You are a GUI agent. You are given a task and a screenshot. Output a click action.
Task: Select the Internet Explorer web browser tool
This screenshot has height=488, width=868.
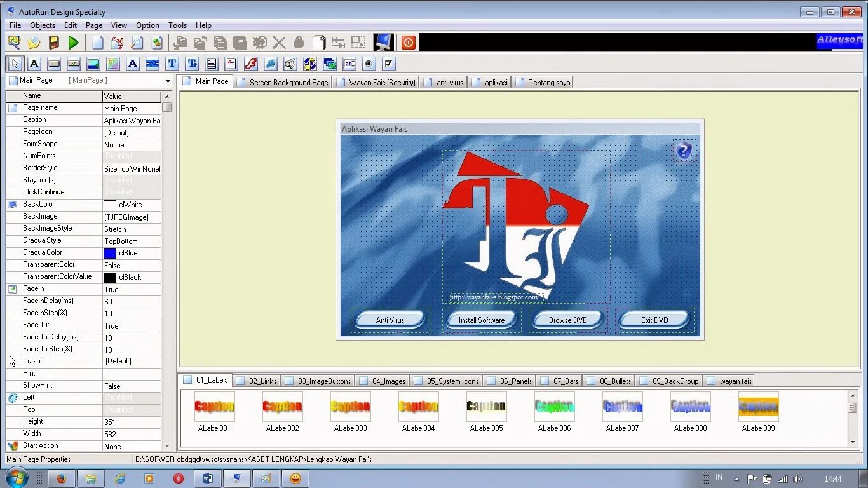[270, 64]
